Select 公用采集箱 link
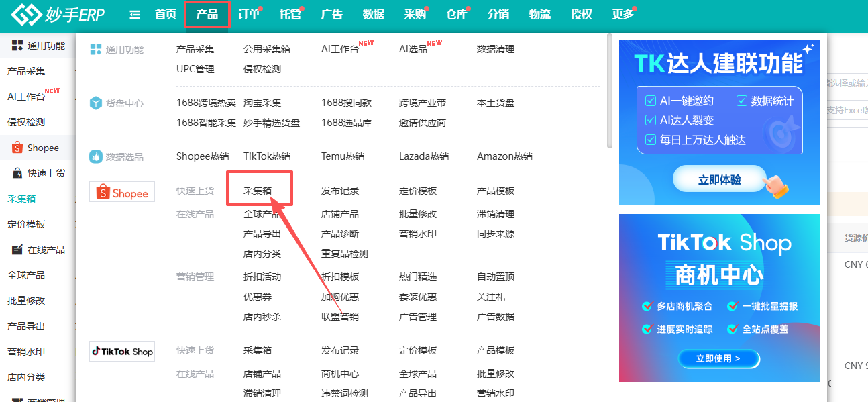The image size is (868, 402). pyautogui.click(x=267, y=49)
